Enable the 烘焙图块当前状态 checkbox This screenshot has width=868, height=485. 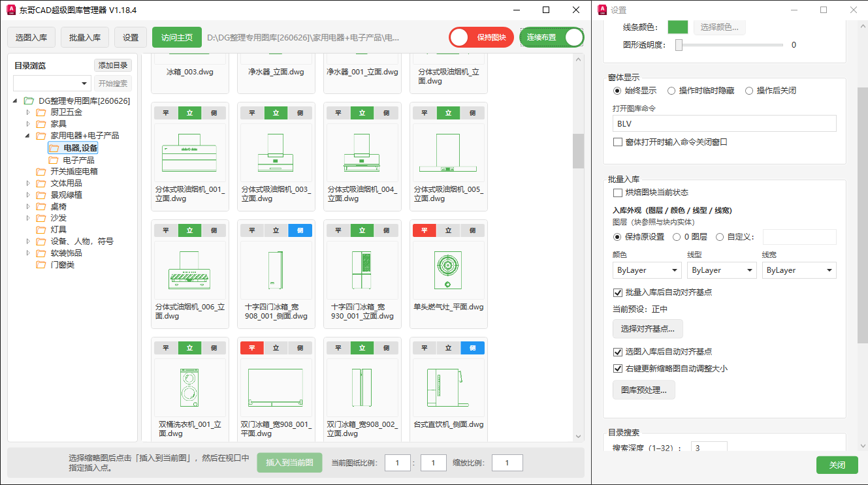618,193
